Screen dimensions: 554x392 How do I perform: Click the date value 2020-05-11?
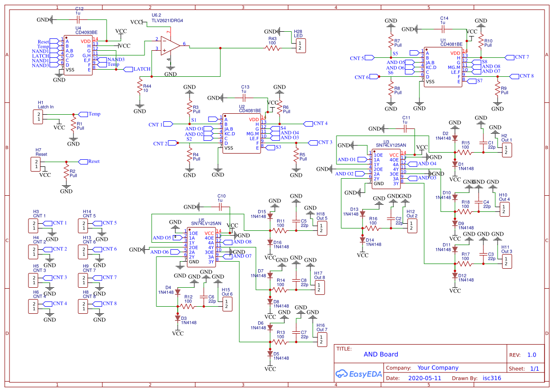pyautogui.click(x=425, y=378)
